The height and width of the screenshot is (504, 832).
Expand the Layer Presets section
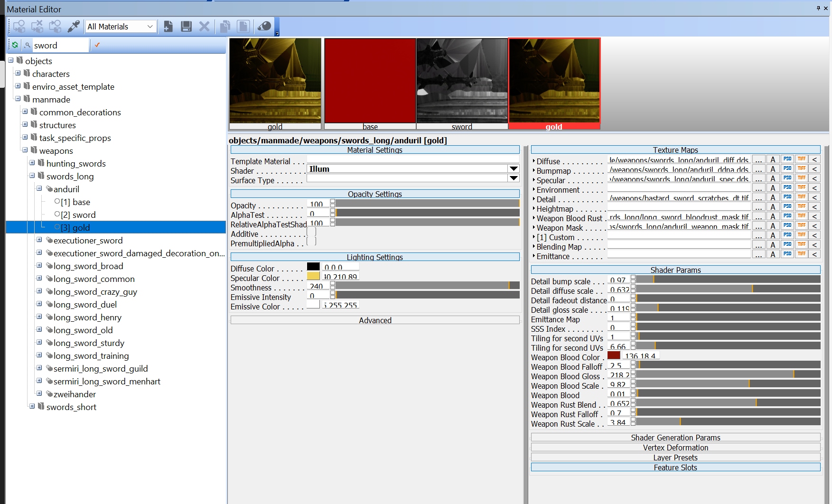pos(675,457)
